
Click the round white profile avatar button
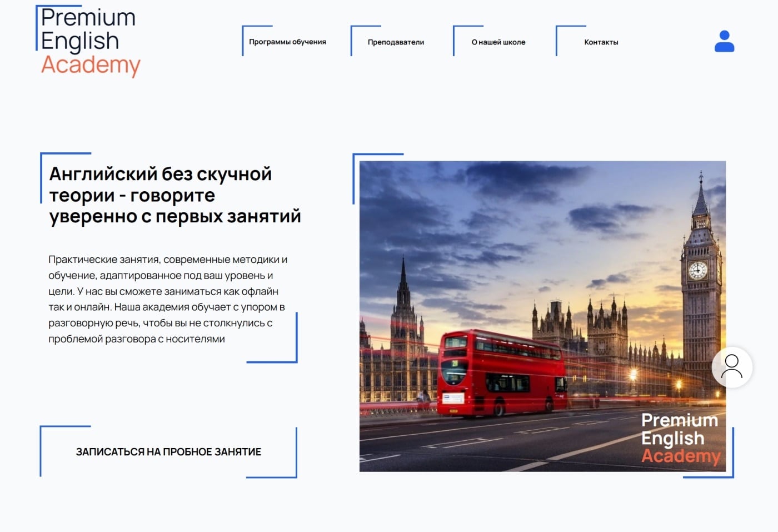[732, 367]
